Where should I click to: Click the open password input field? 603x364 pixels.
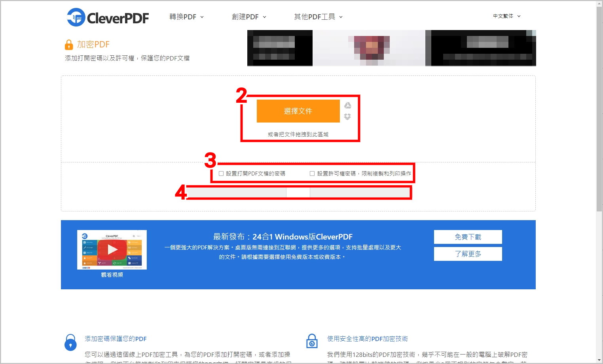point(237,192)
